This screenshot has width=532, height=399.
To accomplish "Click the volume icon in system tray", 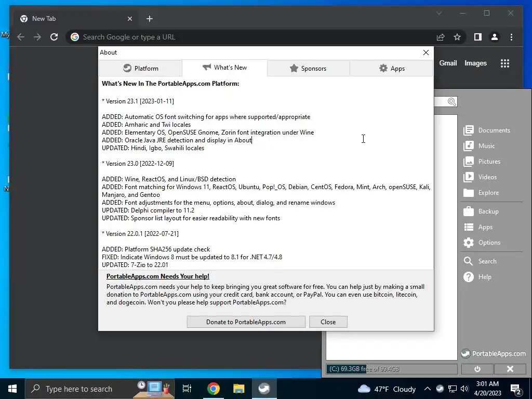I will pos(465,389).
